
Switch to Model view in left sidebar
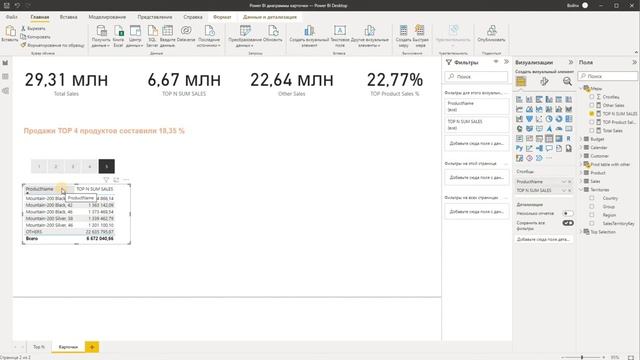(x=5, y=91)
